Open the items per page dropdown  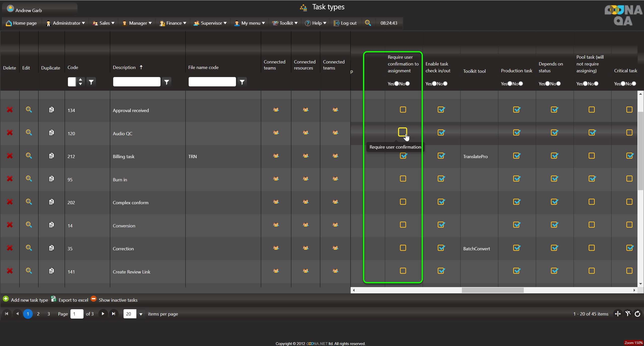[x=141, y=314]
